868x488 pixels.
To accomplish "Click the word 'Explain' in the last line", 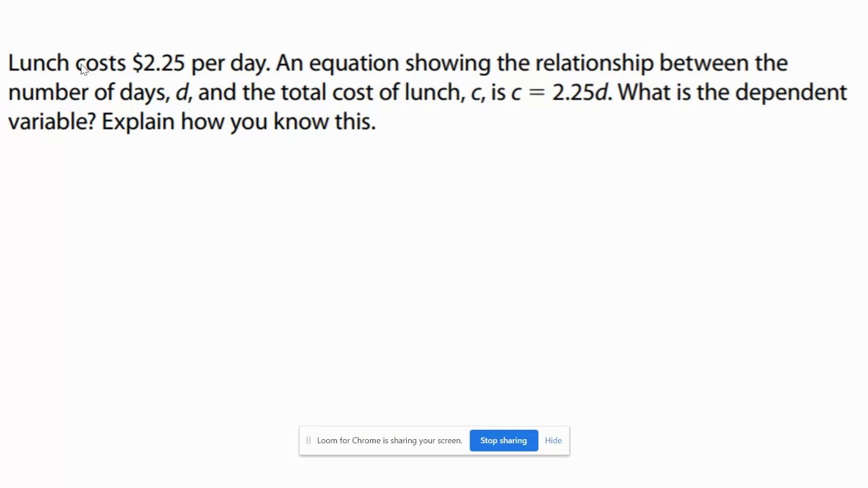I will 138,122.
